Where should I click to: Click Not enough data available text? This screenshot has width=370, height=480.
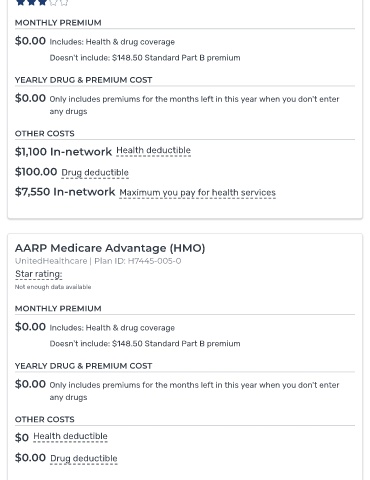pyautogui.click(x=53, y=287)
